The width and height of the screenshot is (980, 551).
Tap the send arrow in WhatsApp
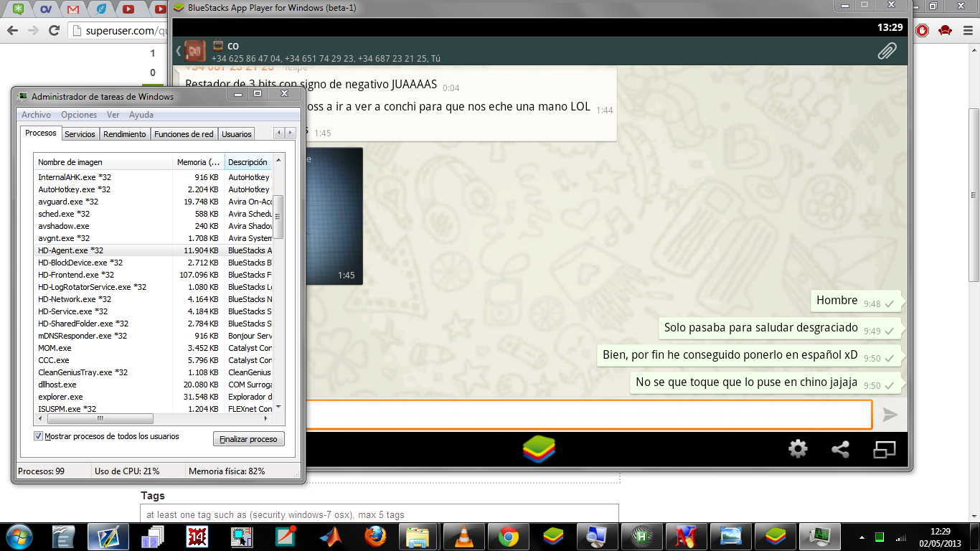click(890, 415)
